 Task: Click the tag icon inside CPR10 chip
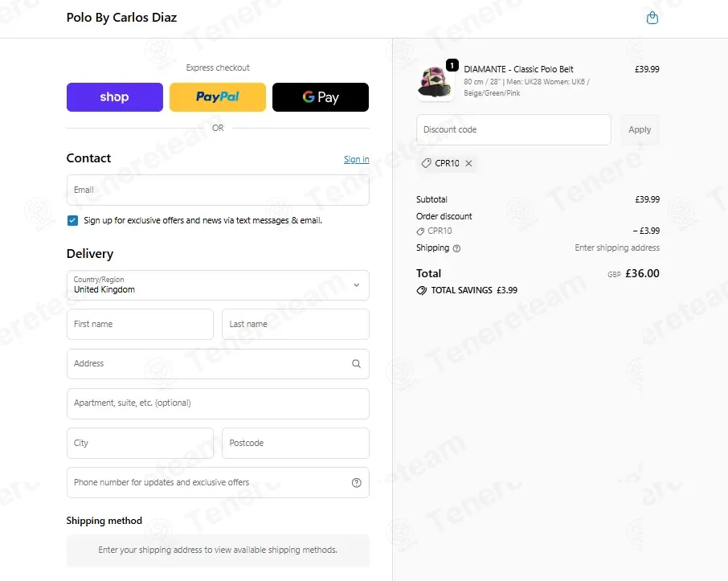point(426,163)
